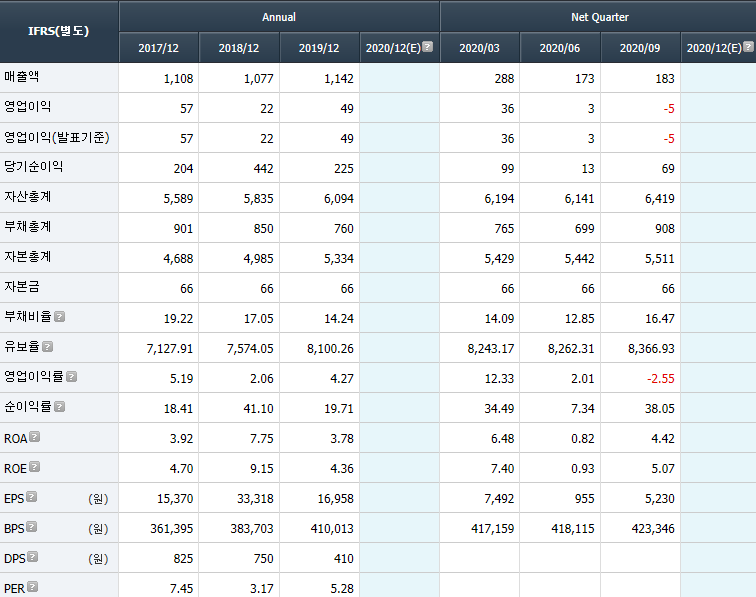Click the 442 net income value
The height and width of the screenshot is (597, 756).
tap(263, 169)
